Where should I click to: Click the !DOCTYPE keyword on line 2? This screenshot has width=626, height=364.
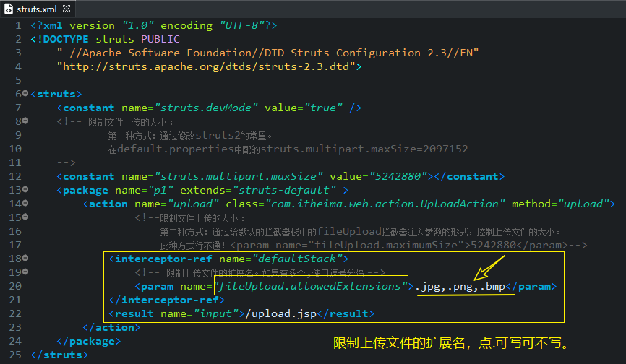pyautogui.click(x=62, y=39)
